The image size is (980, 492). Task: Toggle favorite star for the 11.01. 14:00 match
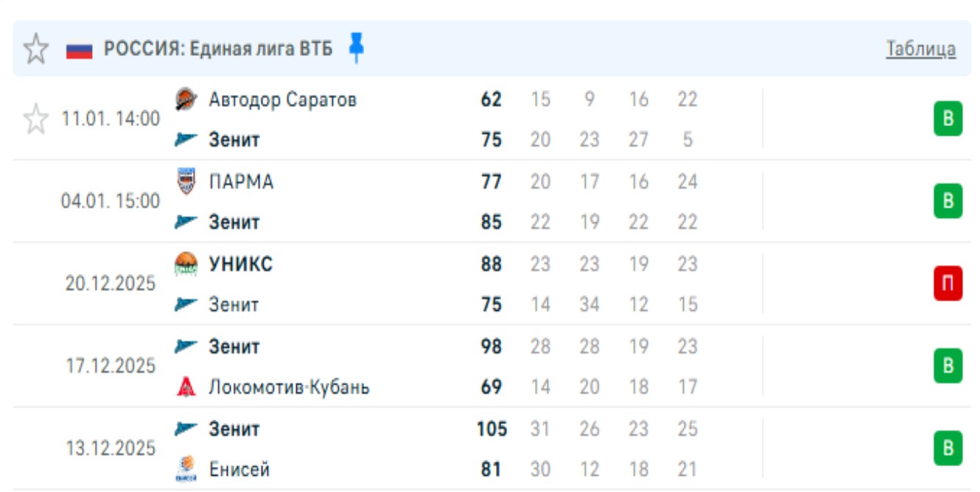[x=35, y=119]
